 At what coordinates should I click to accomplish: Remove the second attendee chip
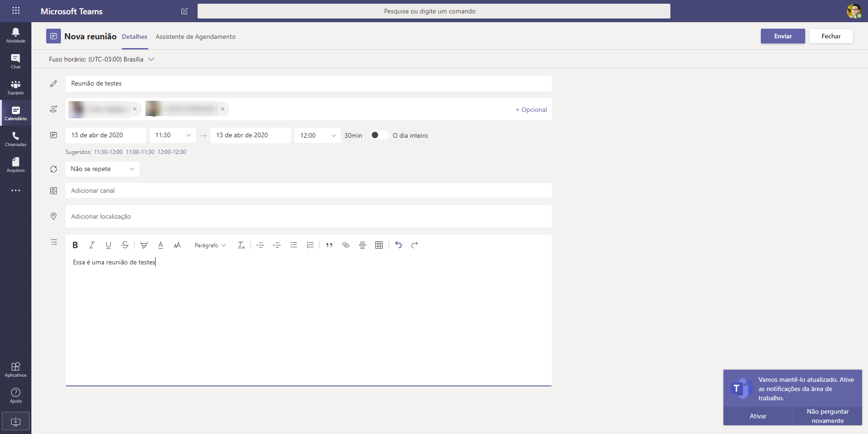[x=223, y=109]
